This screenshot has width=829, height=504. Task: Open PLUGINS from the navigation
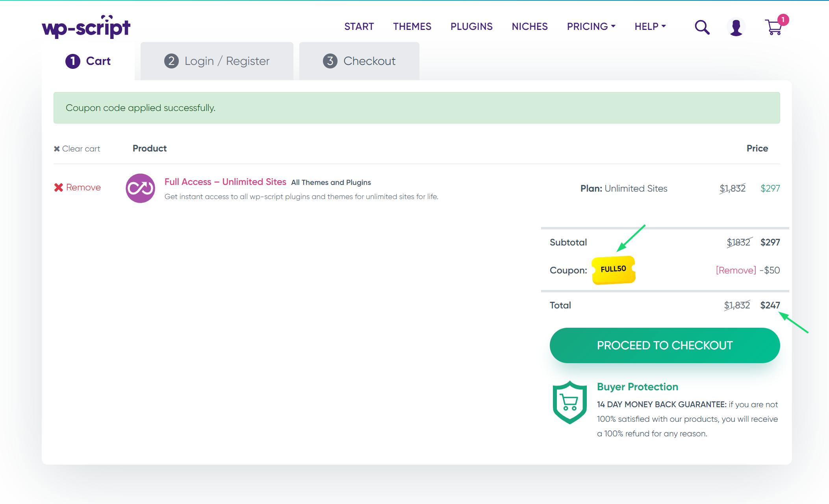coord(471,26)
